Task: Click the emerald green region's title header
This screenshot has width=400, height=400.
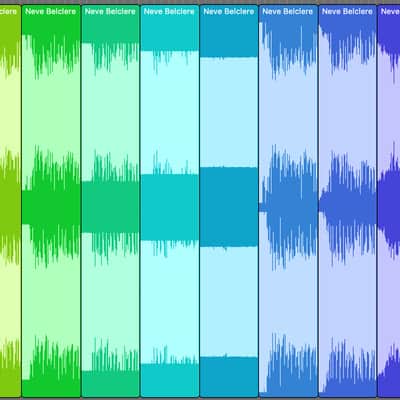Action: (110, 12)
